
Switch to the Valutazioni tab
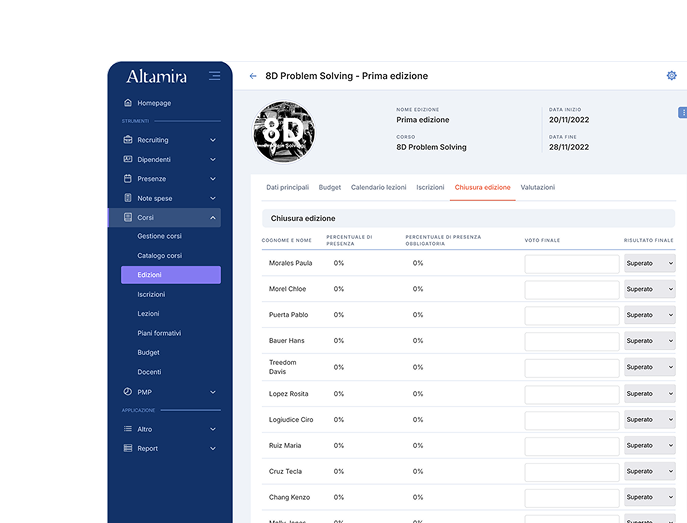coord(537,187)
